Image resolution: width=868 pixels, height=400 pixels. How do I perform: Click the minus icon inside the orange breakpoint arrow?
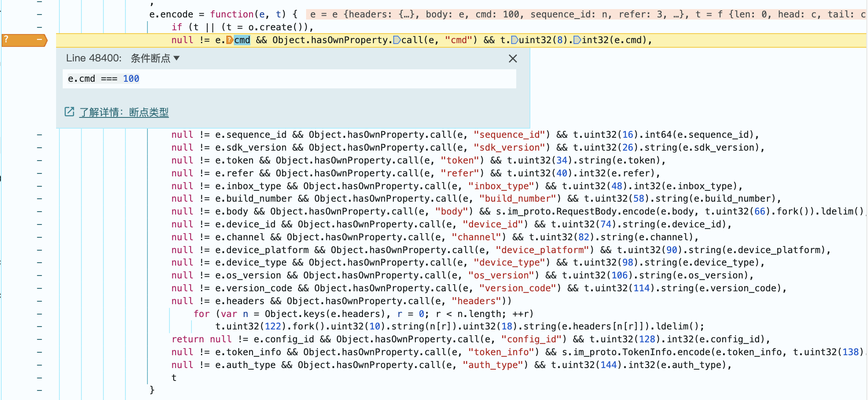(x=39, y=40)
